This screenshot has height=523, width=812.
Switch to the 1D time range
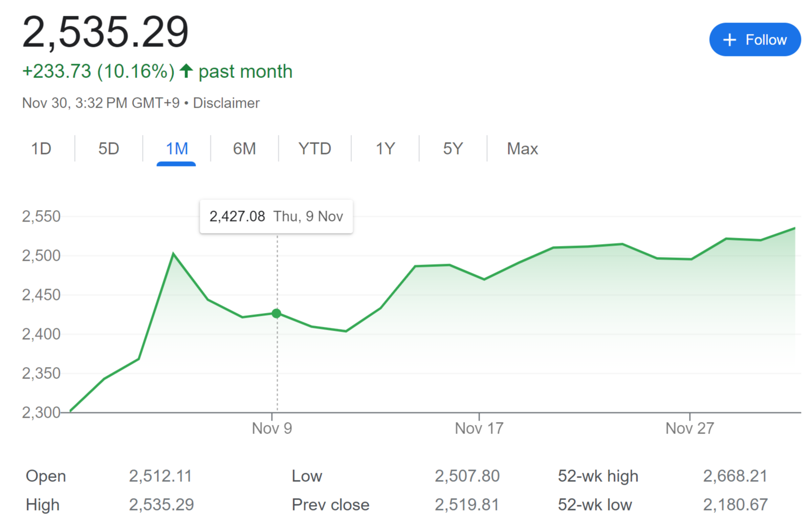[x=41, y=149]
